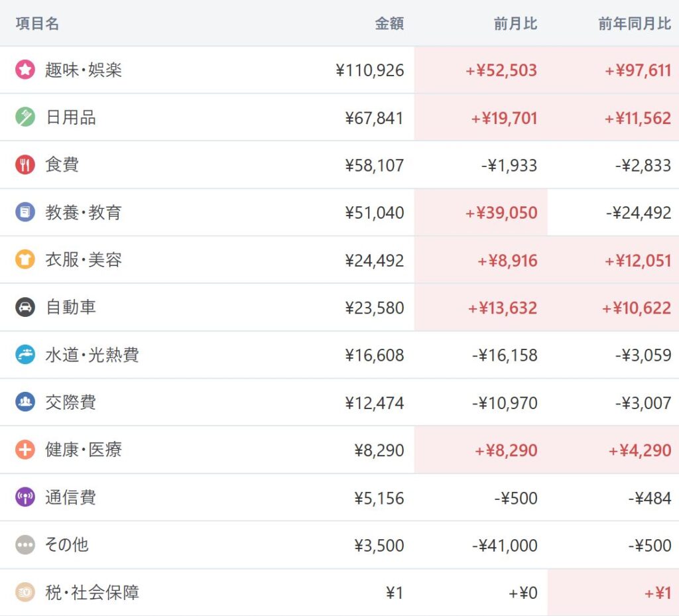The image size is (679, 616).
Task: Select the gray dots その他 icon
Action: click(25, 544)
